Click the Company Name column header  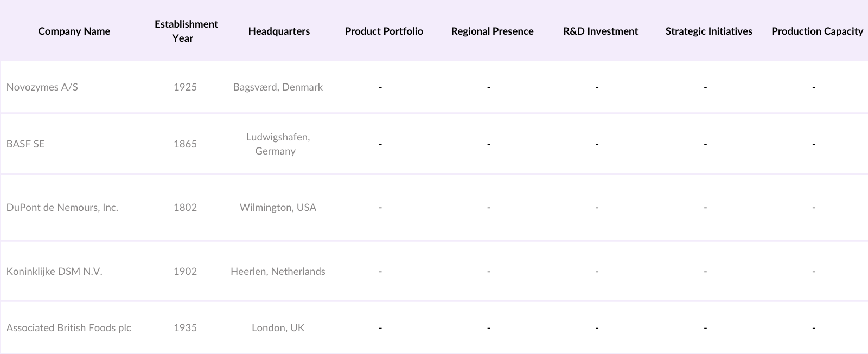point(74,31)
